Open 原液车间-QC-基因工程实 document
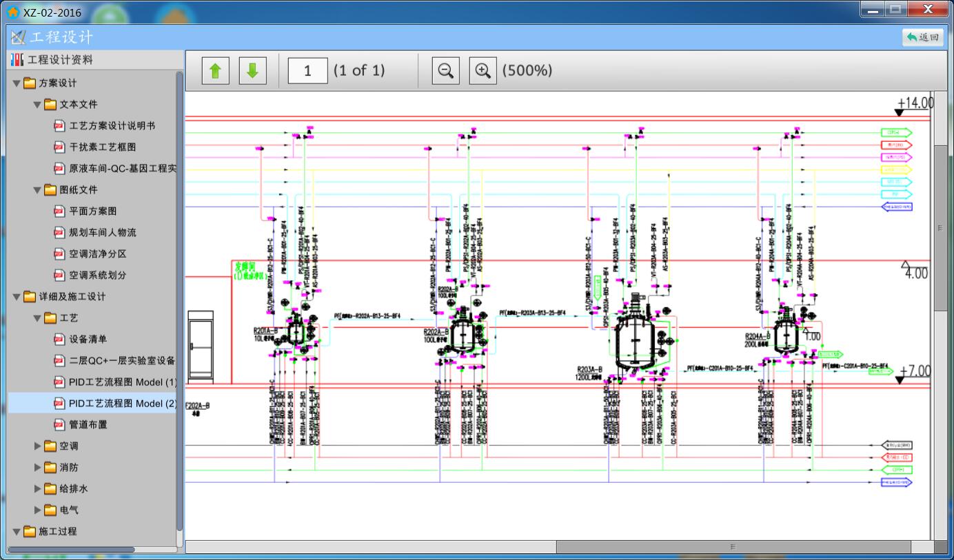The image size is (954, 560). click(x=123, y=169)
